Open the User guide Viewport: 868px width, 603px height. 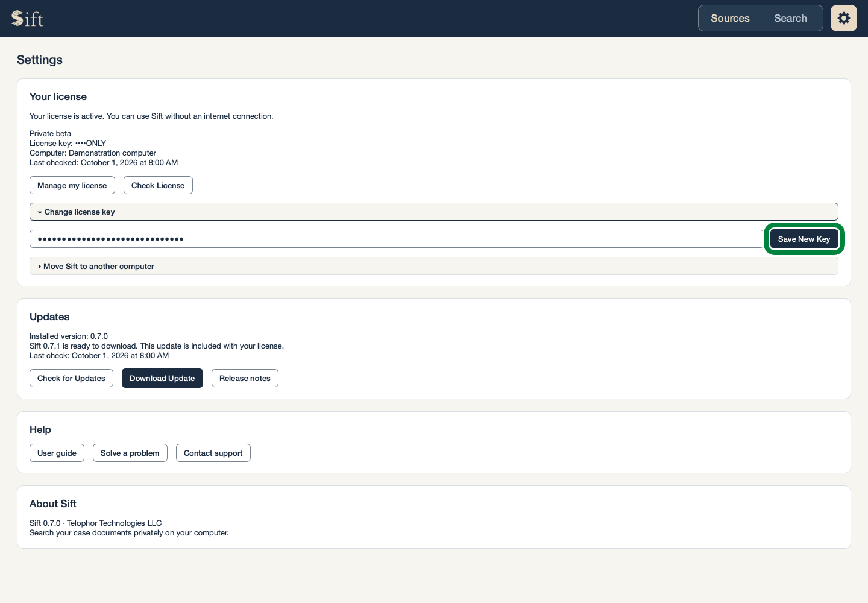57,453
